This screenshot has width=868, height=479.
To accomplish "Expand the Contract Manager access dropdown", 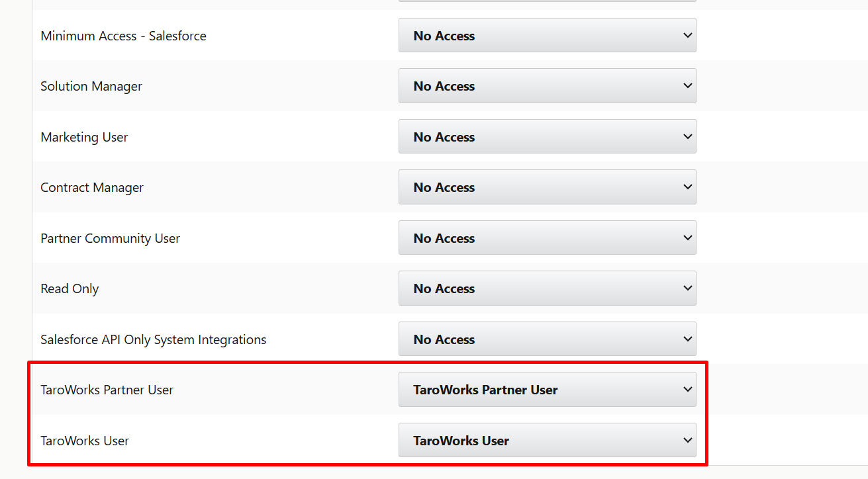I will point(547,187).
